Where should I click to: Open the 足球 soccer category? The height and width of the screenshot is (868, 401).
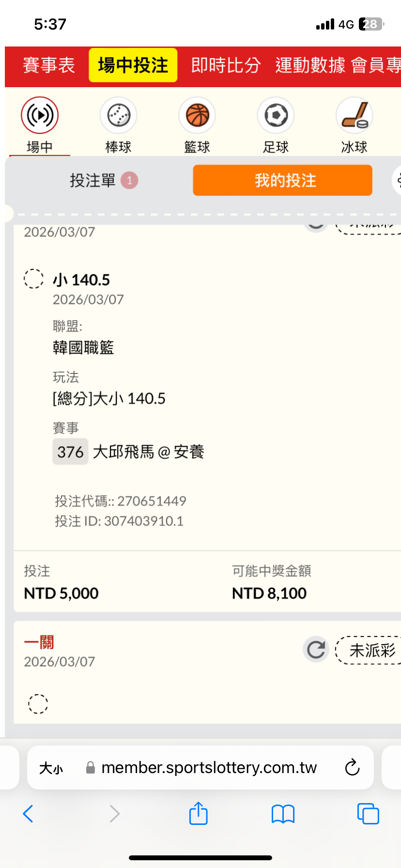[276, 115]
